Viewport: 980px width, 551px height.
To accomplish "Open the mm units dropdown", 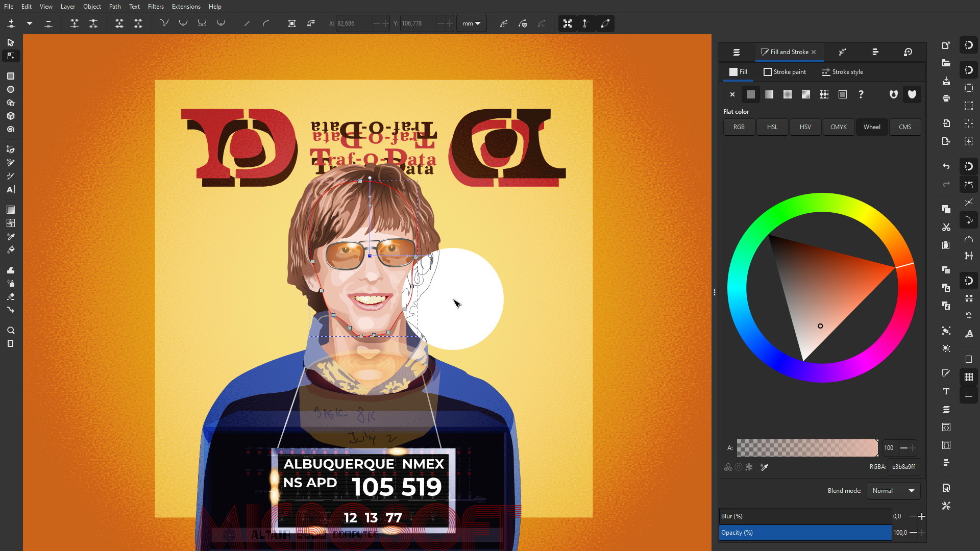I will point(471,23).
